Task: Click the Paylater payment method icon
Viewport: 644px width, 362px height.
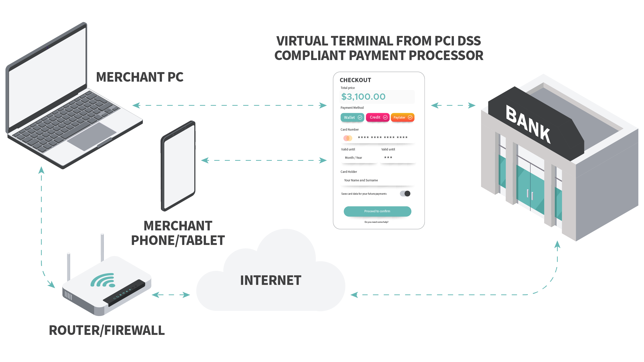Action: [x=402, y=117]
